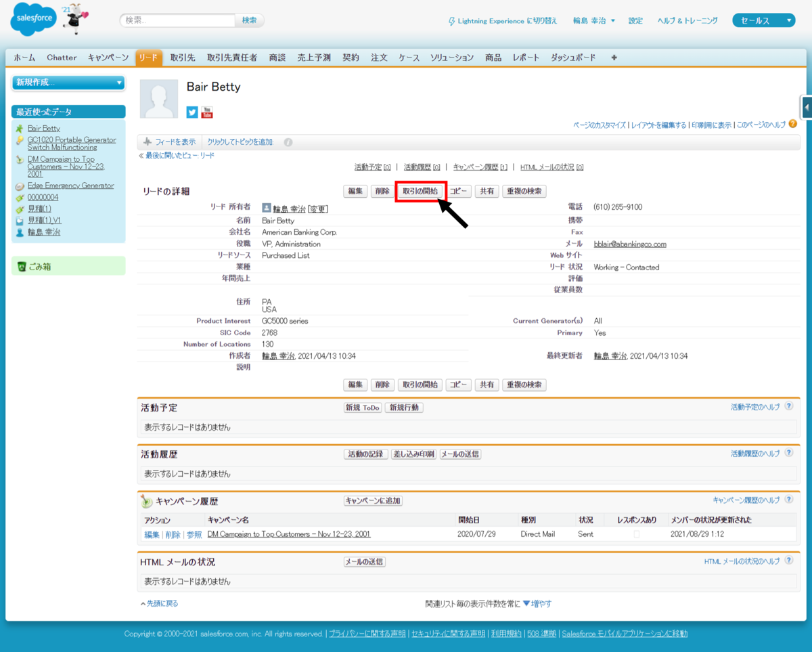812x652 pixels.
Task: Click the [変更] owner change link
Action: tap(318, 209)
